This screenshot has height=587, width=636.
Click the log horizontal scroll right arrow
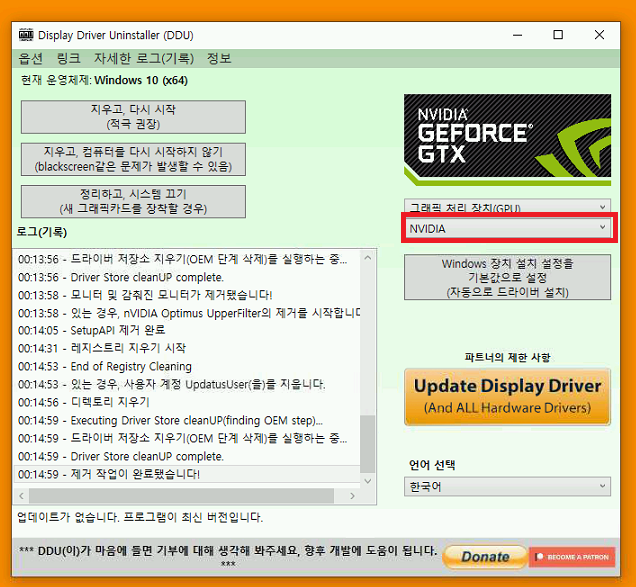[352, 496]
